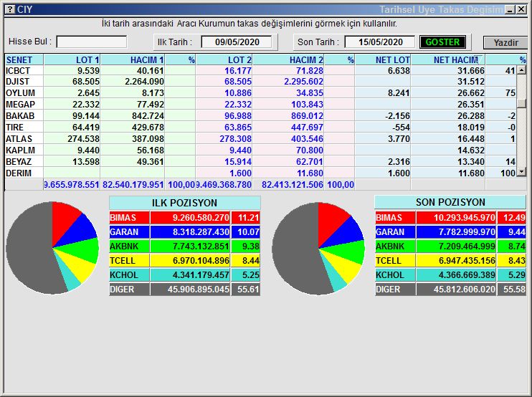Screen dimensions: 532x397
Task: Select the BAKAB row
Action: coord(260,116)
